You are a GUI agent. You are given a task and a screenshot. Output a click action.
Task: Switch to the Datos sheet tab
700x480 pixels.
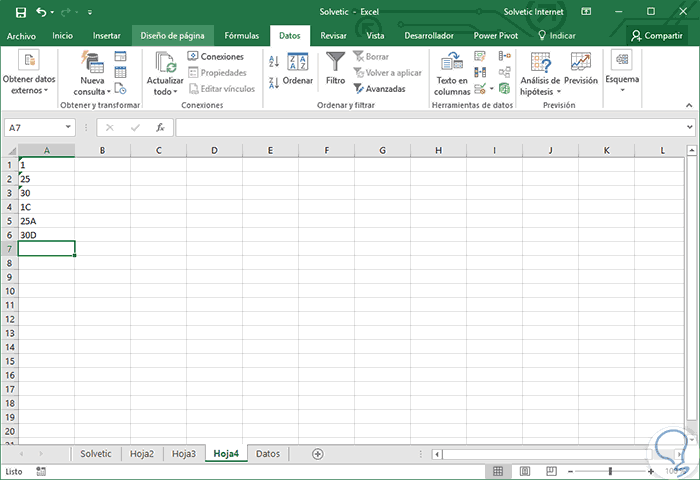[267, 454]
